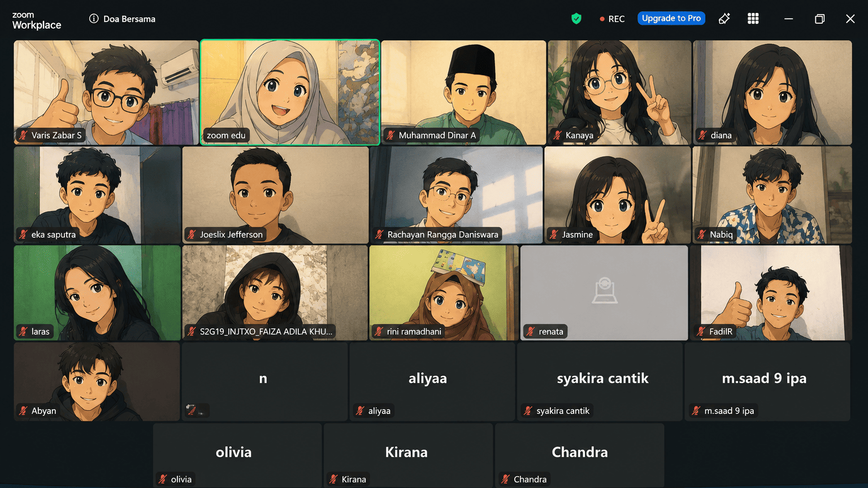The height and width of the screenshot is (488, 868).
Task: Click the muted mic icon on rini ramadhani
Action: click(x=379, y=332)
